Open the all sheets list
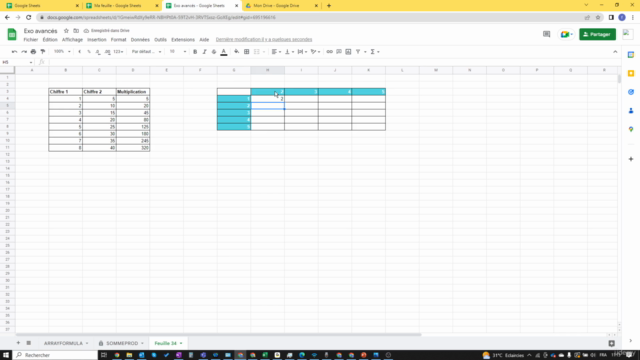 29,343
